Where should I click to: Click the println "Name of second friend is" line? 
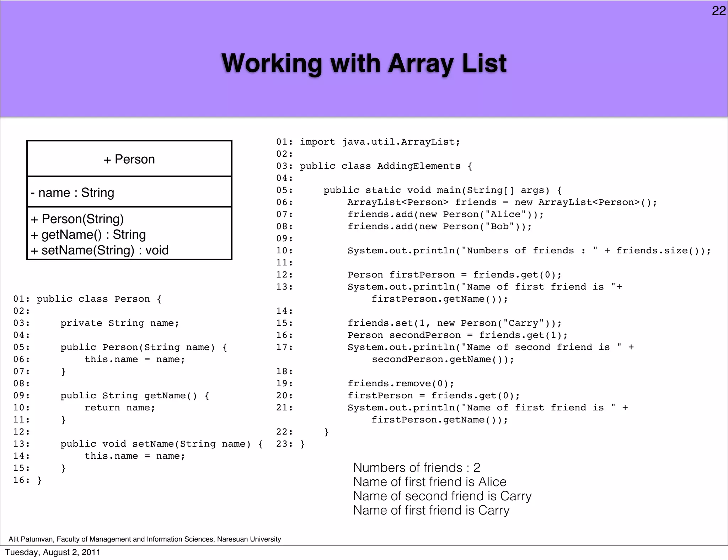pos(491,348)
